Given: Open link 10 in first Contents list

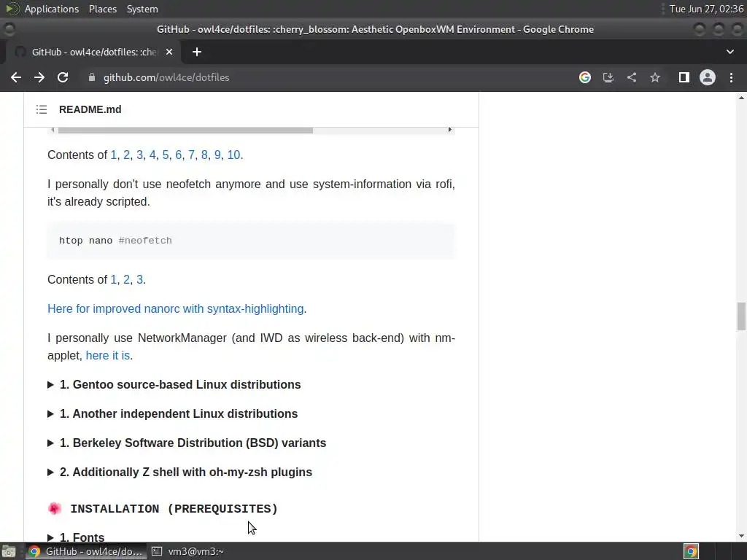Looking at the screenshot, I should 233,155.
